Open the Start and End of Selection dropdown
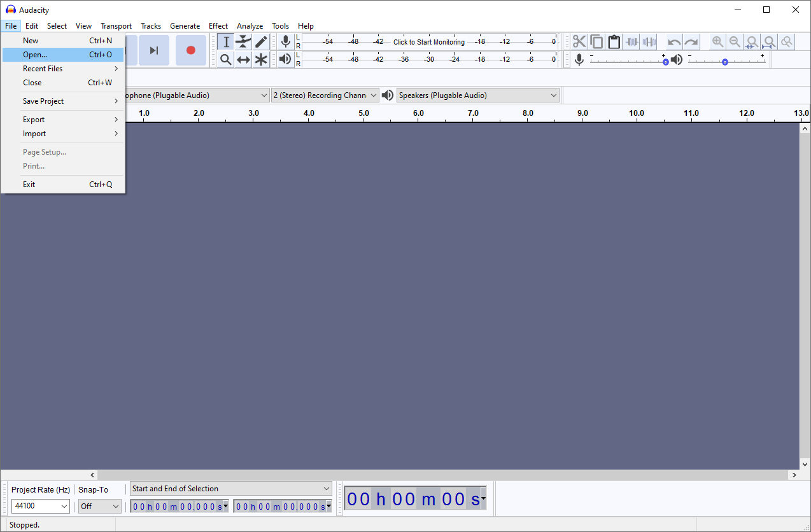811x532 pixels. (231, 489)
